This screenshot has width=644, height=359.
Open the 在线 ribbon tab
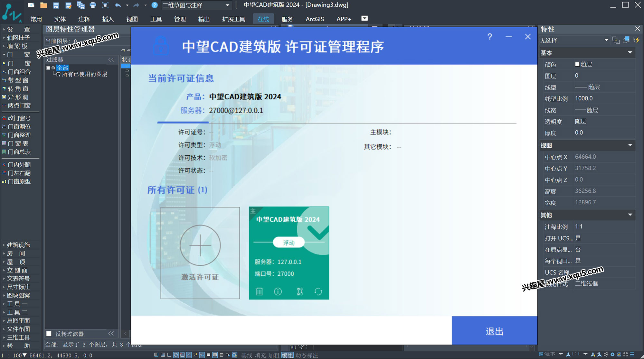(x=263, y=19)
